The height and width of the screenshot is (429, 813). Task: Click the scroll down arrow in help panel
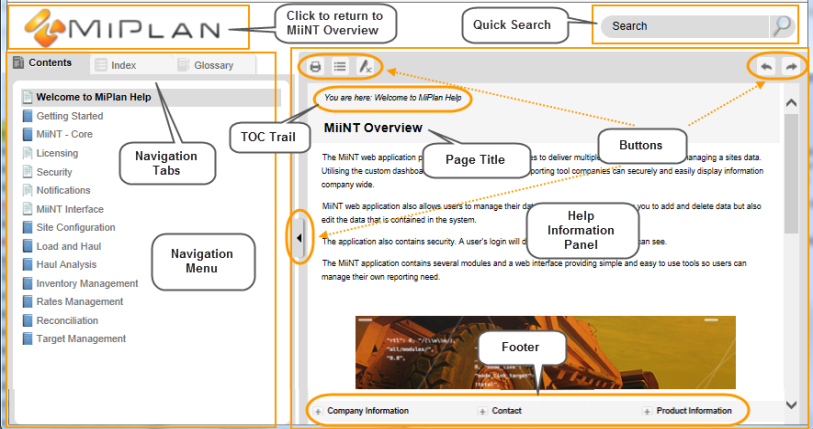click(x=791, y=405)
